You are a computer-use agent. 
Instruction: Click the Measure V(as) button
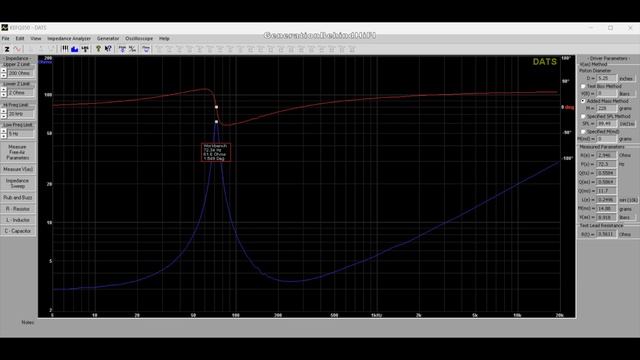[18, 169]
